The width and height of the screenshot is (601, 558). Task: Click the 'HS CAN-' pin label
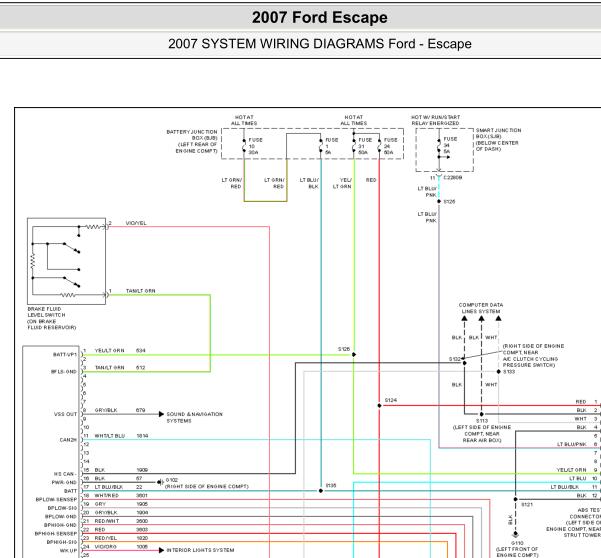pyautogui.click(x=65, y=474)
